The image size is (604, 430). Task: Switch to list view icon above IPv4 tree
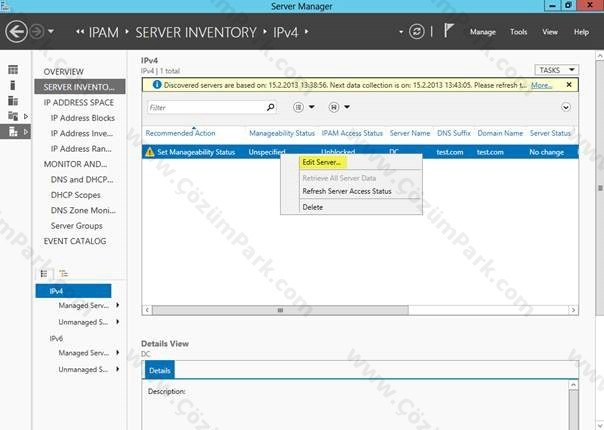[44, 274]
